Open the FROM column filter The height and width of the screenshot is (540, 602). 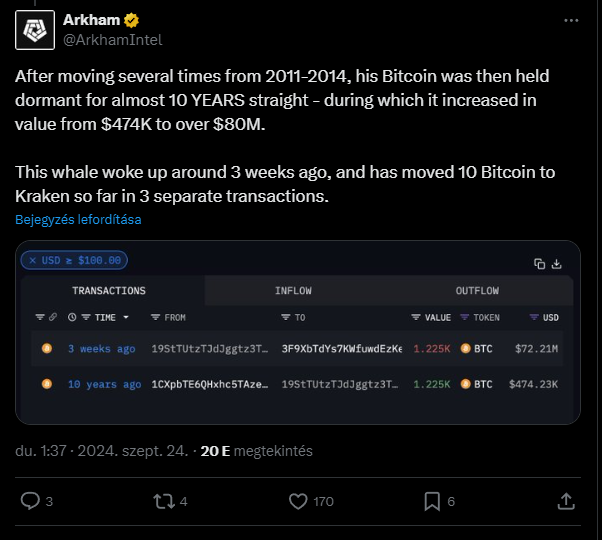tap(155, 317)
